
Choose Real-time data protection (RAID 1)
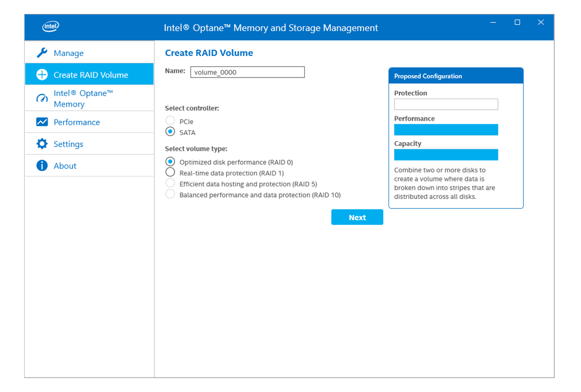[170, 172]
